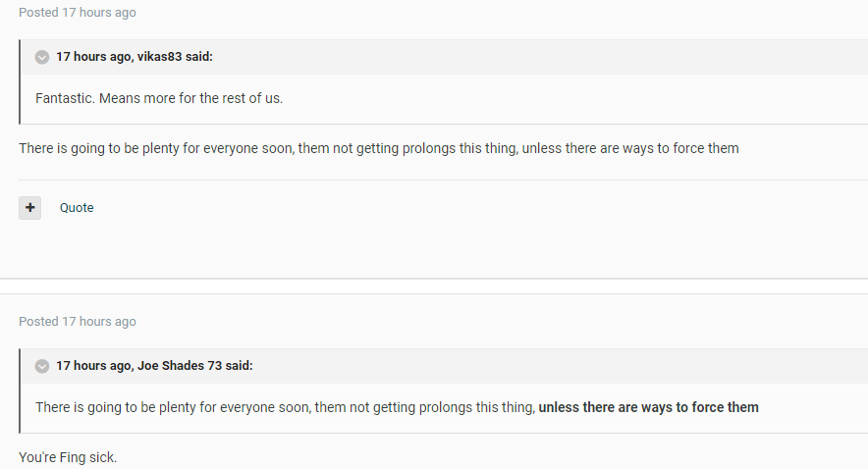Click "17 hours ago" in Joe Shades quote header
Image resolution: width=868 pixels, height=469 pixels.
[92, 366]
